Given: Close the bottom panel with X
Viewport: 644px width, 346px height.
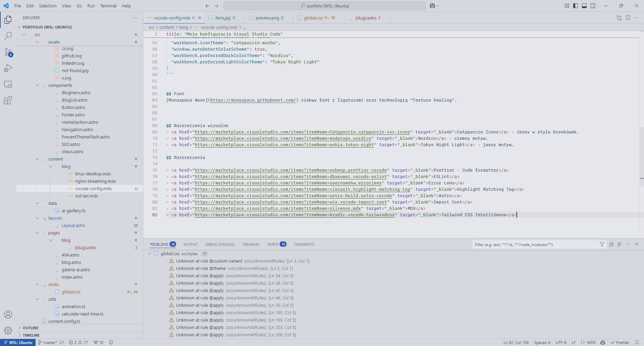Looking at the screenshot, I should [x=637, y=244].
